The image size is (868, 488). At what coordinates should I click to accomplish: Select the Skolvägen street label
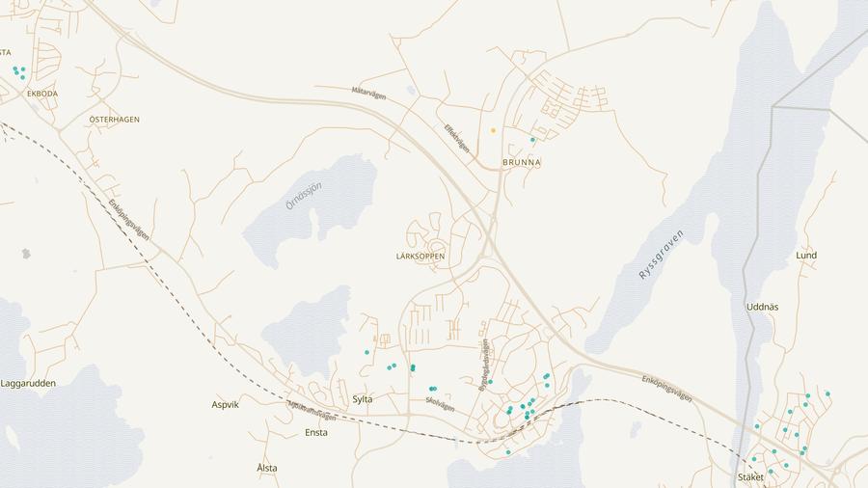[440, 405]
